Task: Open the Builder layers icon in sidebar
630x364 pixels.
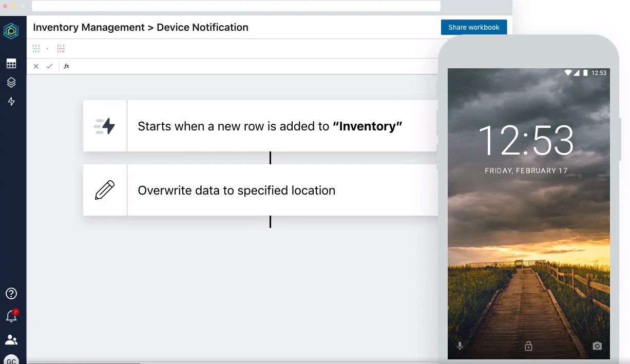Action: tap(11, 83)
